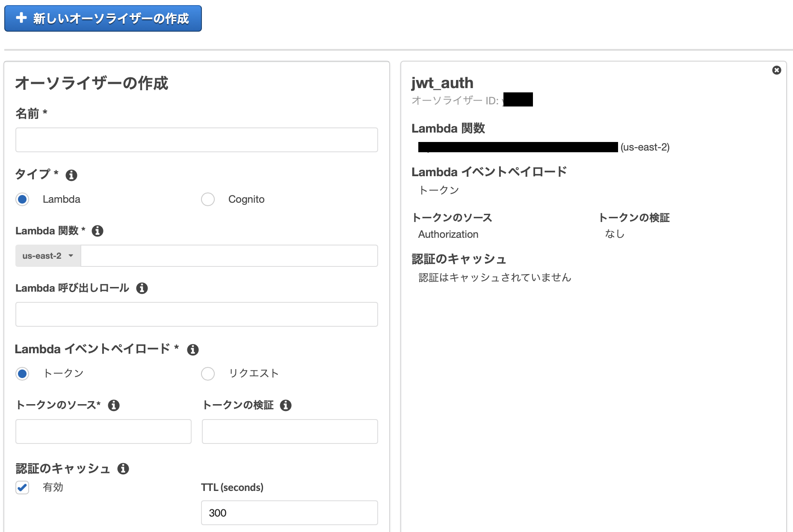Click the 新しいオーソライザーの作成 button
This screenshot has width=793, height=532.
(x=102, y=18)
